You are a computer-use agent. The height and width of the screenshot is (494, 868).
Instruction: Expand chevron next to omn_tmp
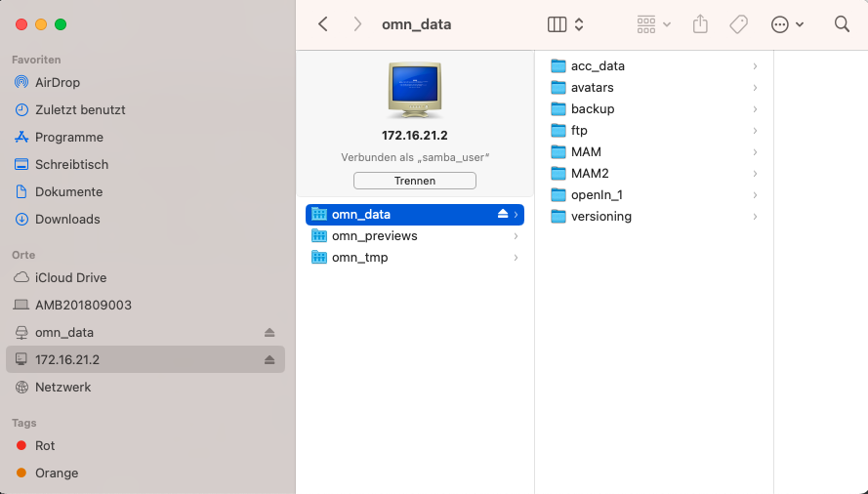tap(516, 258)
